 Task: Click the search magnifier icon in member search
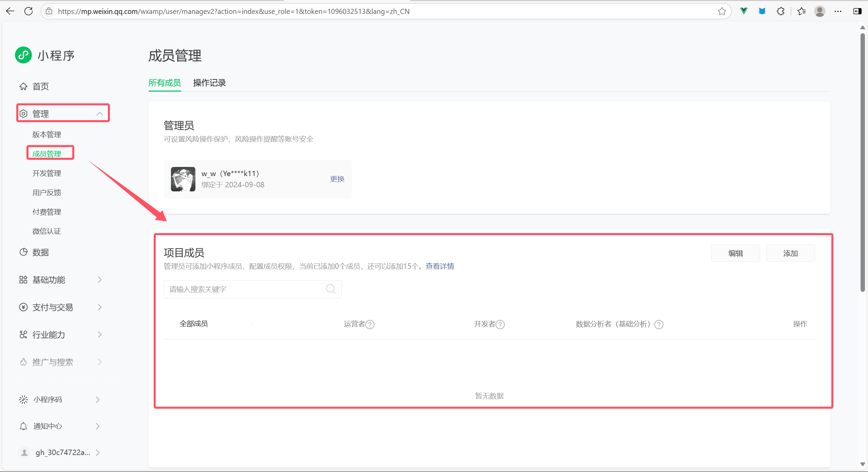(331, 289)
